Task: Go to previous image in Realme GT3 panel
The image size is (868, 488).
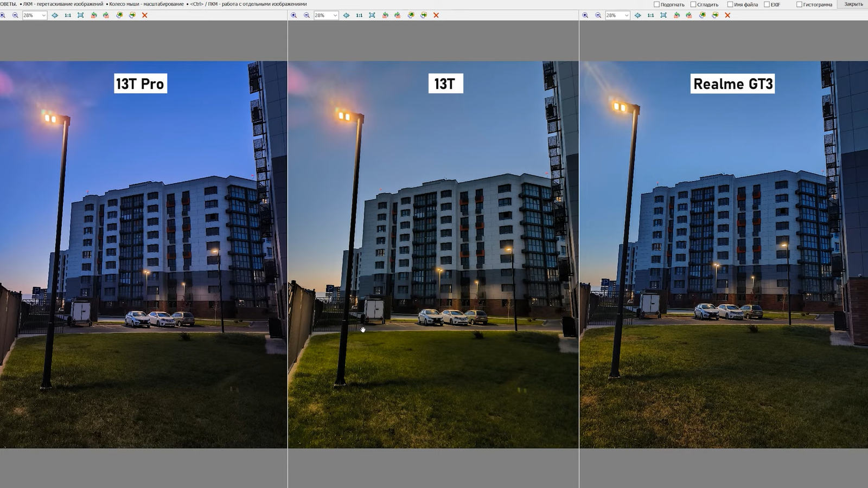Action: (x=702, y=15)
